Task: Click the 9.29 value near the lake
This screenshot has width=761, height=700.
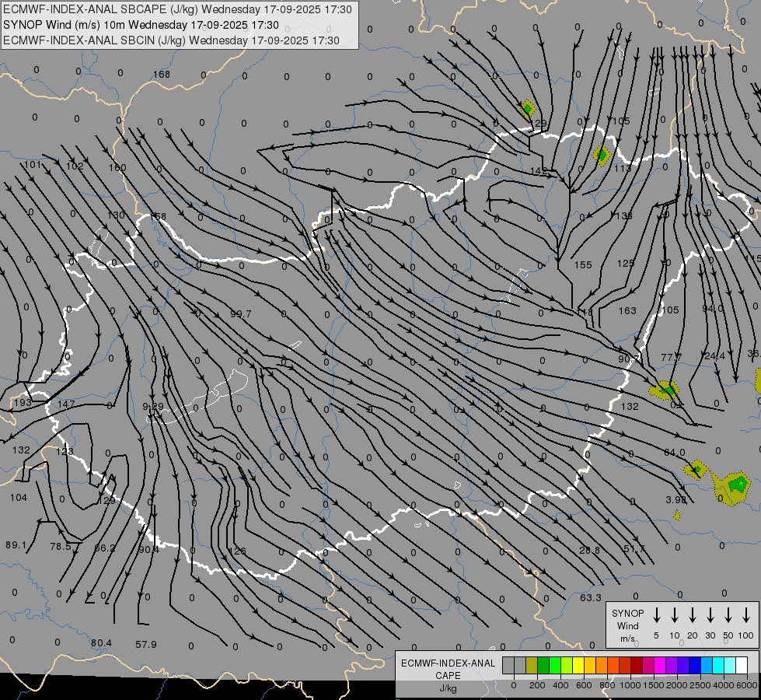Action: click(x=153, y=406)
